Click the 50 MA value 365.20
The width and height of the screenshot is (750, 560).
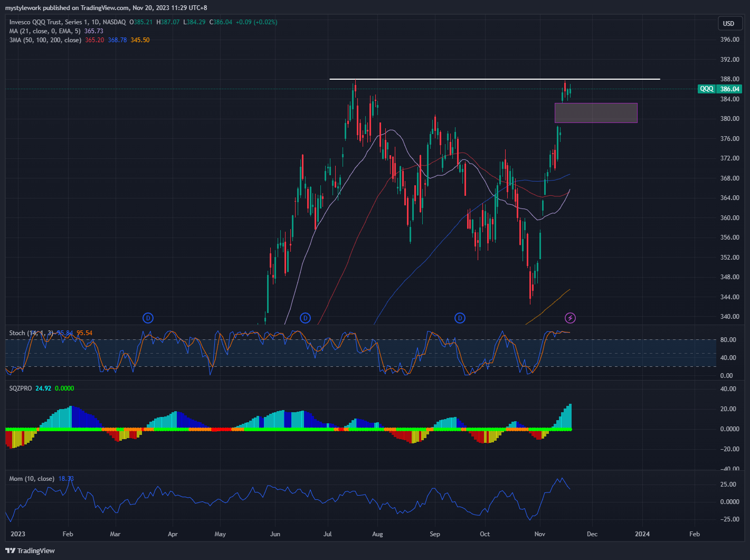[x=94, y=40]
